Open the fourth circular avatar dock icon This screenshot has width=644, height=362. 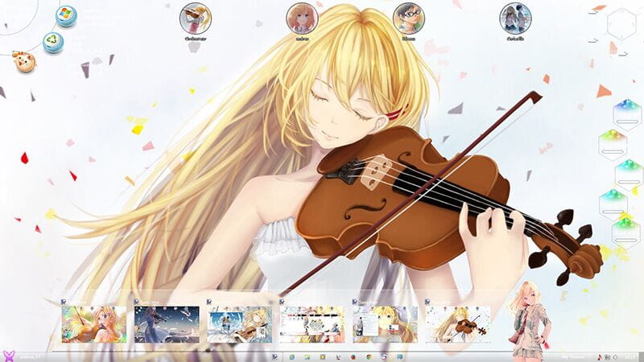click(515, 17)
